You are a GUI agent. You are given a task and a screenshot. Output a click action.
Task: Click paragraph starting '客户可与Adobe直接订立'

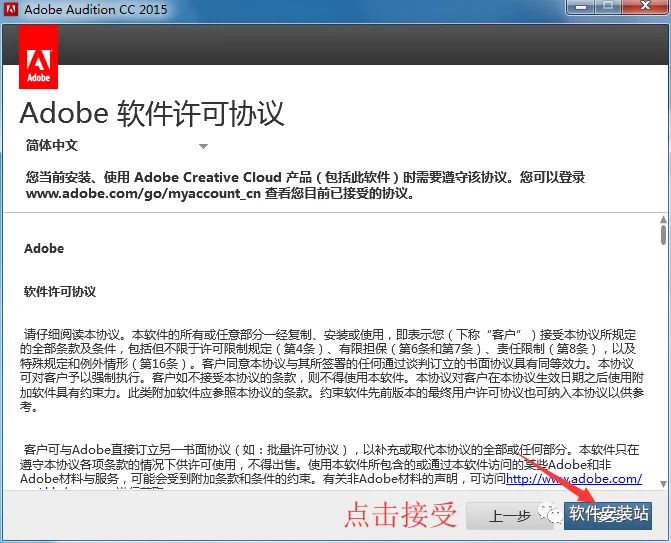(x=331, y=467)
